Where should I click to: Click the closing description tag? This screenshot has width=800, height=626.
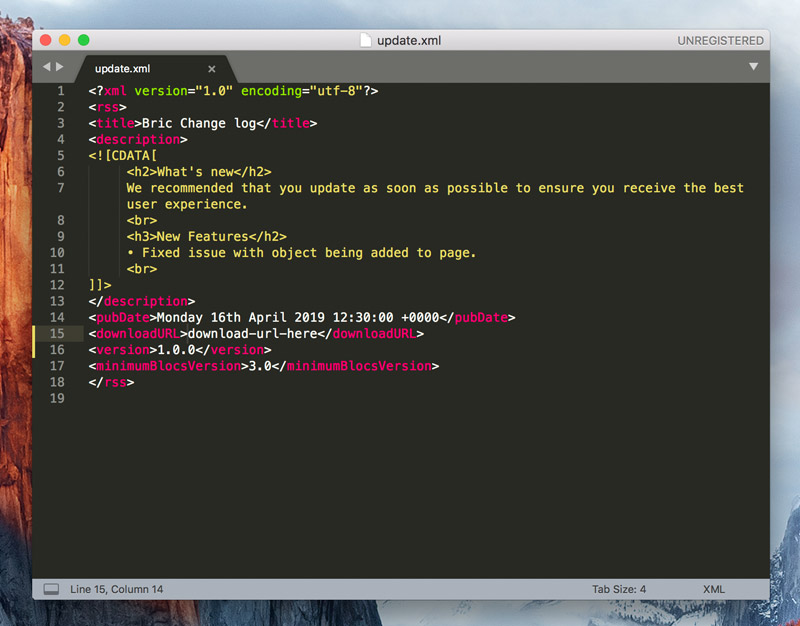(x=141, y=302)
